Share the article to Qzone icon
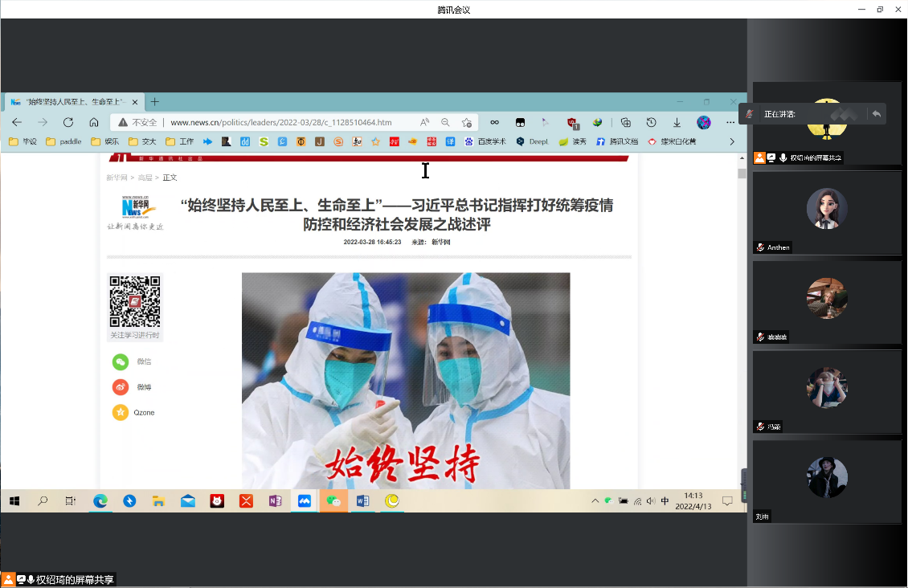The image size is (908, 588). [121, 413]
